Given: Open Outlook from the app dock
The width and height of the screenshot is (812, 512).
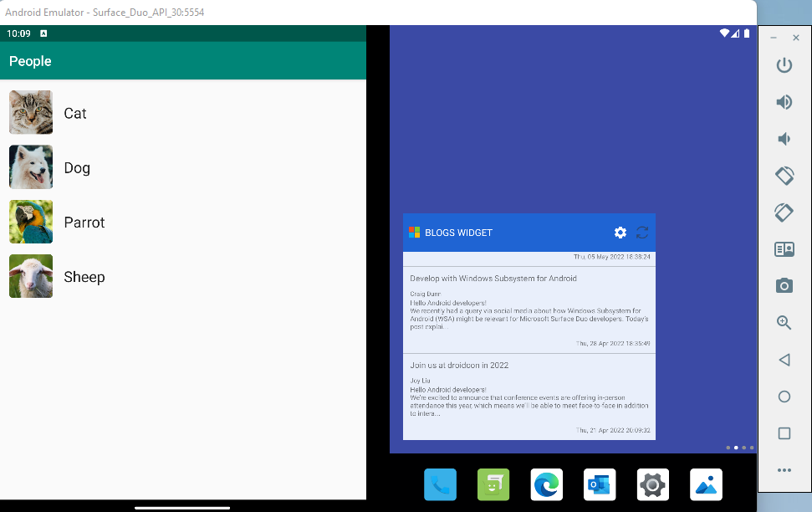Looking at the screenshot, I should point(599,484).
